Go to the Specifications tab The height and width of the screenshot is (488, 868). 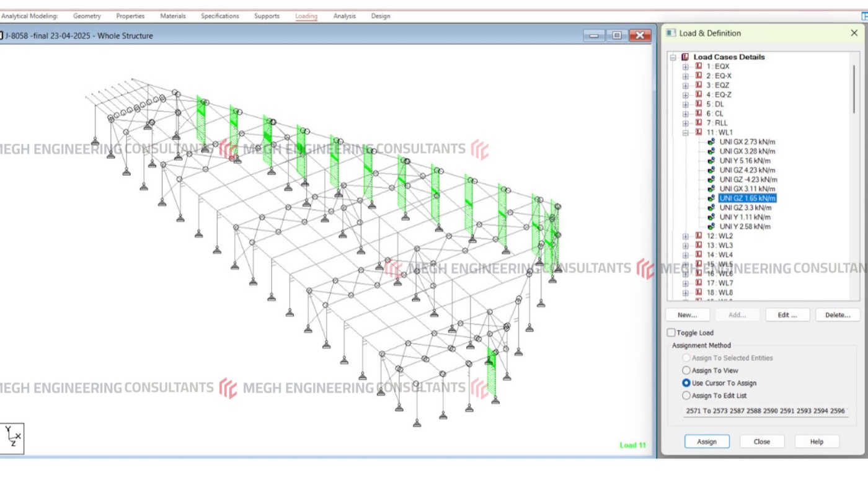pos(219,16)
